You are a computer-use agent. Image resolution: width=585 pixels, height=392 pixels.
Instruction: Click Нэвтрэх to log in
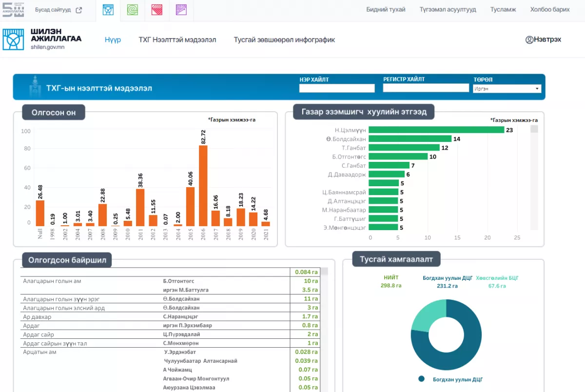point(547,39)
